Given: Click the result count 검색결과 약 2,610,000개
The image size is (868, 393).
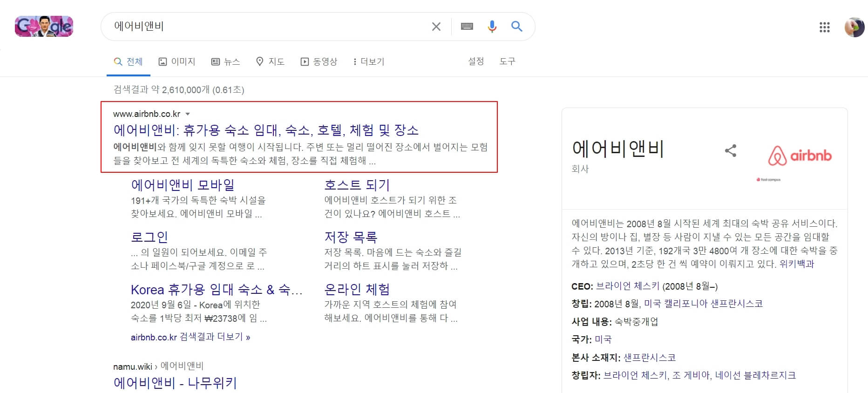Looking at the screenshot, I should point(179,89).
